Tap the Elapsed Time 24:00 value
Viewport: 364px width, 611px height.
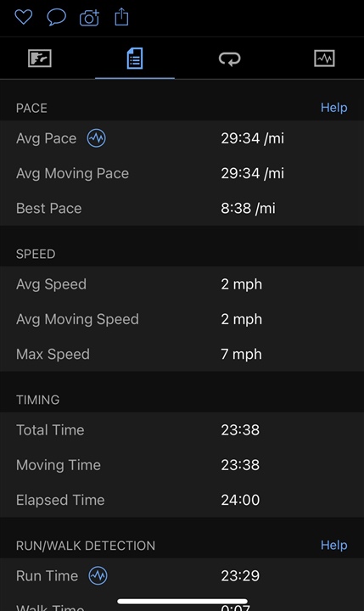pos(240,500)
